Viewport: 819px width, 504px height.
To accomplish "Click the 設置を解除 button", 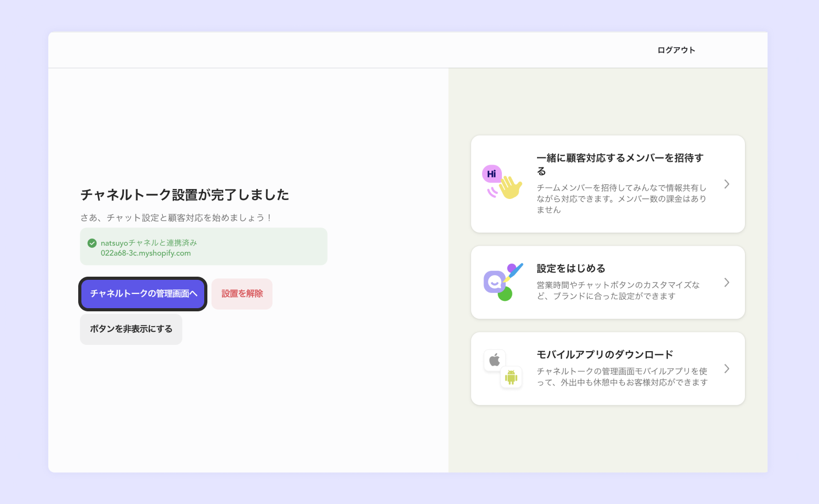I will pyautogui.click(x=242, y=294).
